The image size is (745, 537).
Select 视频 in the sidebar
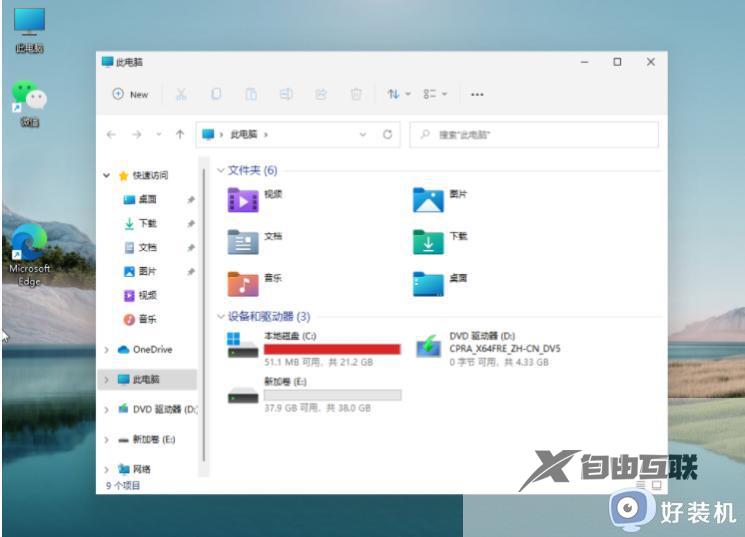pyautogui.click(x=147, y=295)
